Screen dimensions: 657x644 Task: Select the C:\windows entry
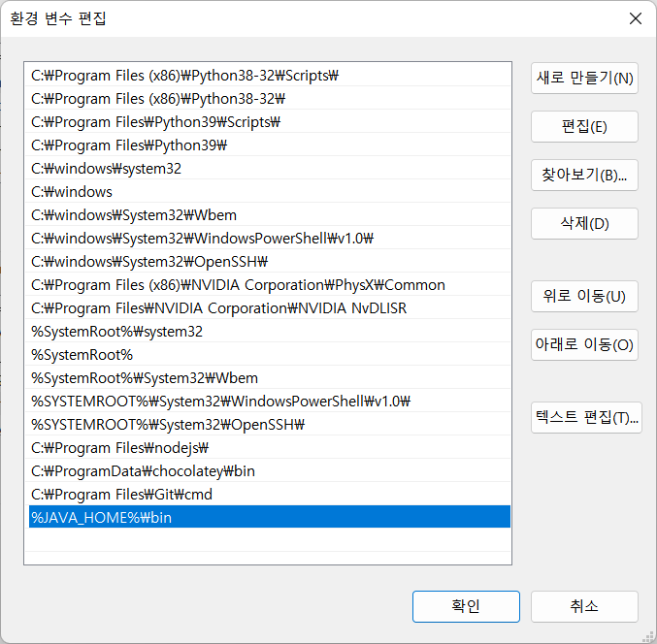[270, 192]
